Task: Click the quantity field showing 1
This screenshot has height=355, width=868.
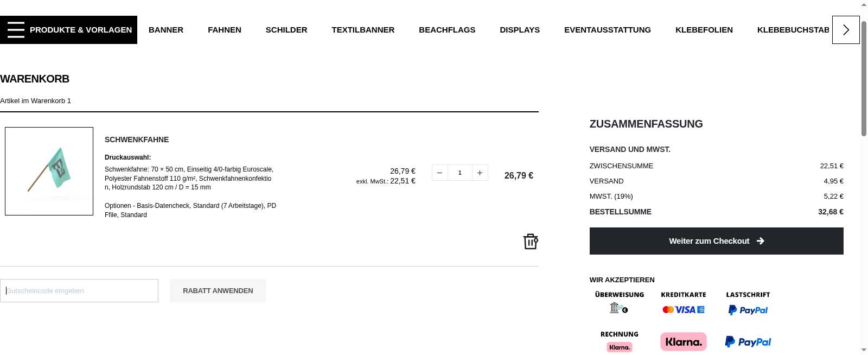Action: click(459, 172)
